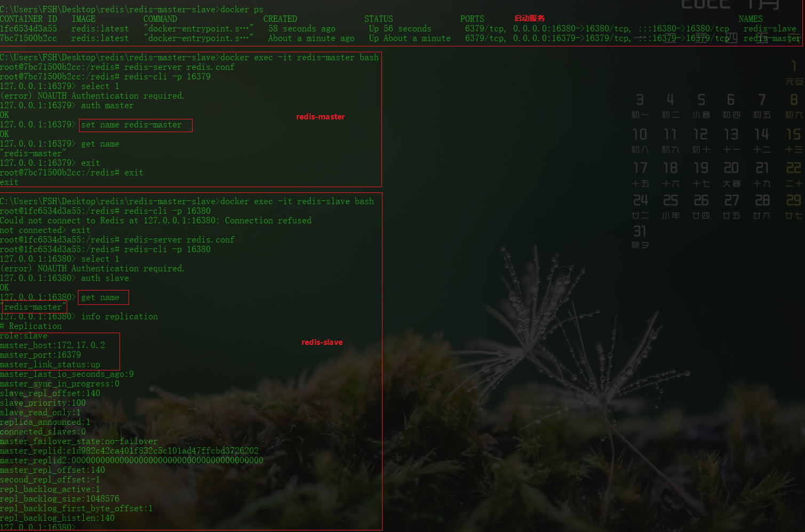Click the 'repl_backlog_active:1' line
The image size is (805, 532).
50,489
